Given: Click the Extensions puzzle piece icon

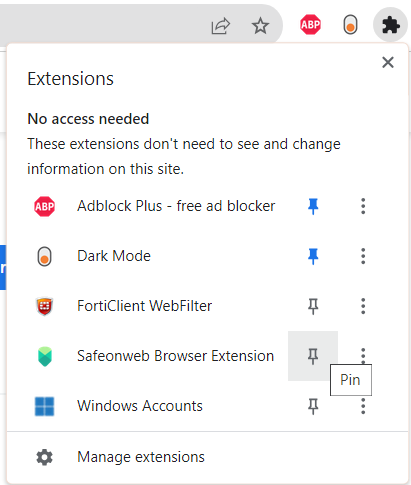Looking at the screenshot, I should pos(390,25).
